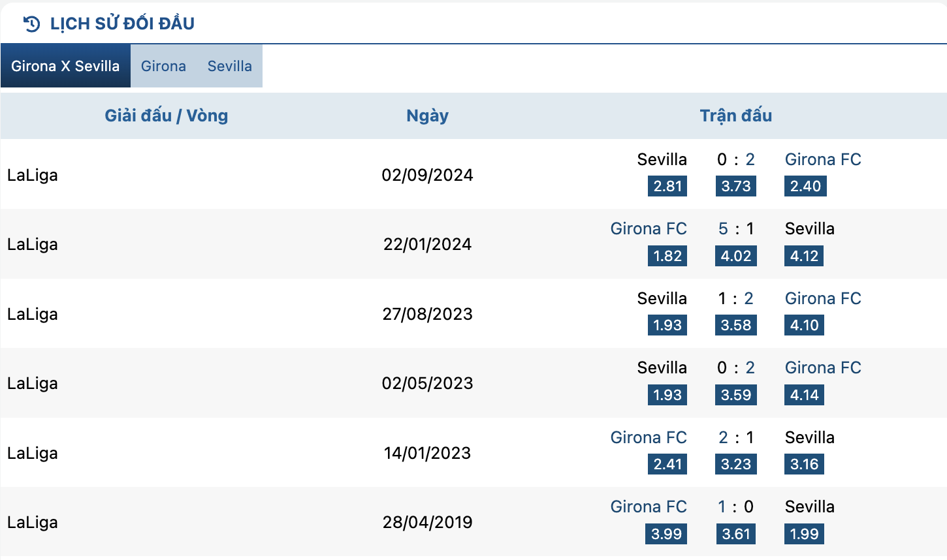Click the Ngày column header

point(427,116)
